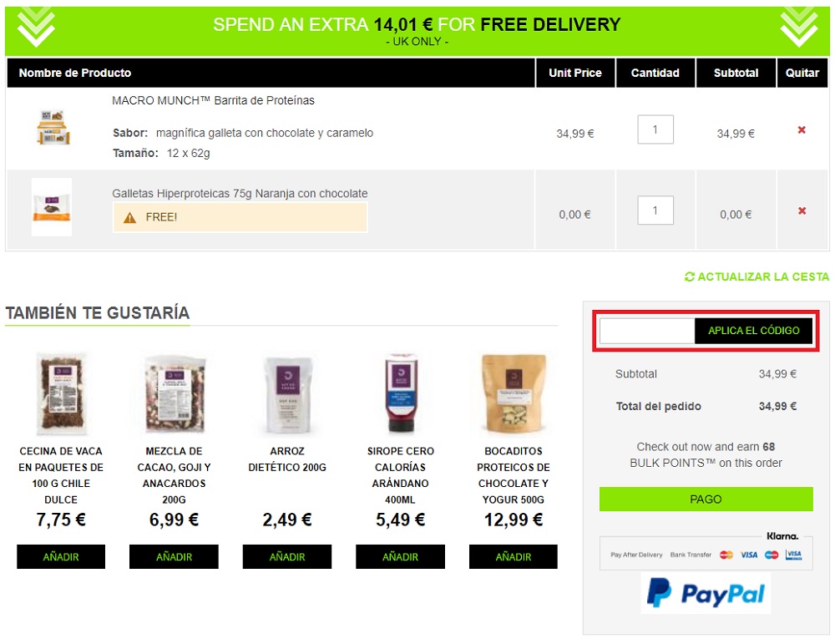Click the Klarna payment methods banner

pyautogui.click(x=706, y=550)
